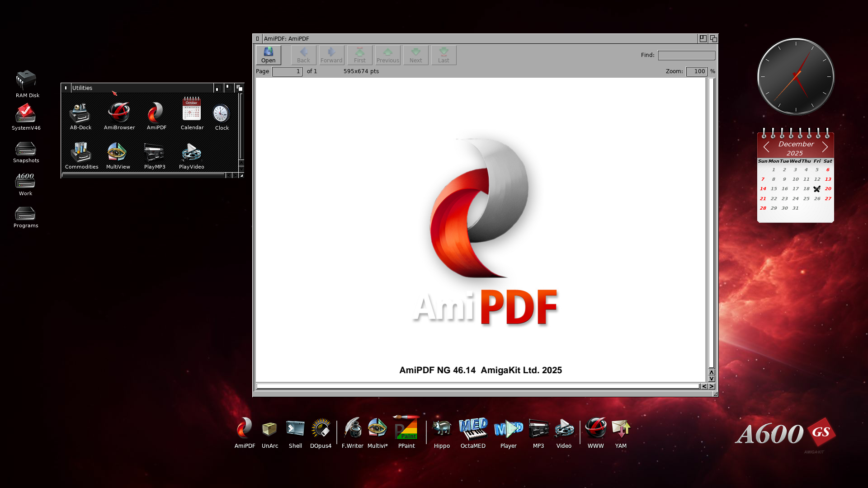The width and height of the screenshot is (868, 488).
Task: Select December 25 in the calendar
Action: (x=806, y=199)
